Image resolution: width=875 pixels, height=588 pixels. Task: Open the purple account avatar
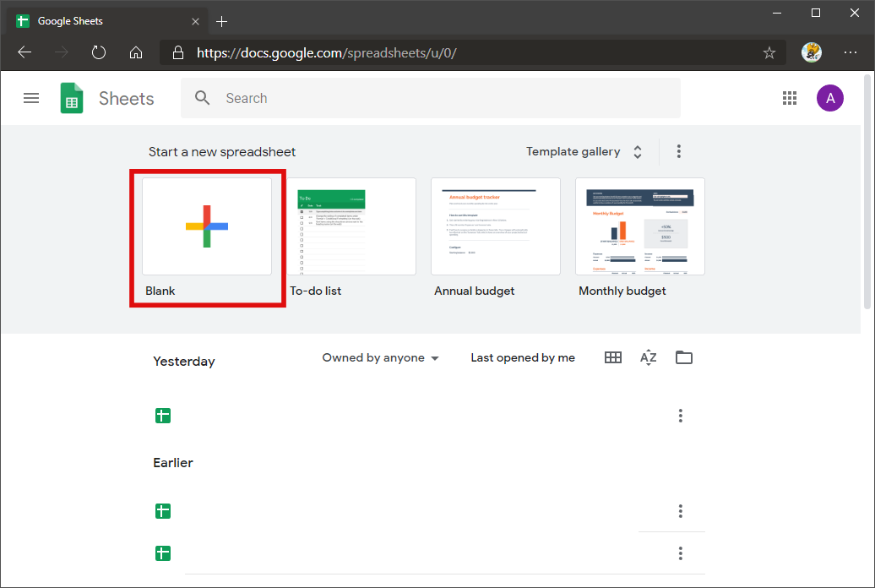829,98
